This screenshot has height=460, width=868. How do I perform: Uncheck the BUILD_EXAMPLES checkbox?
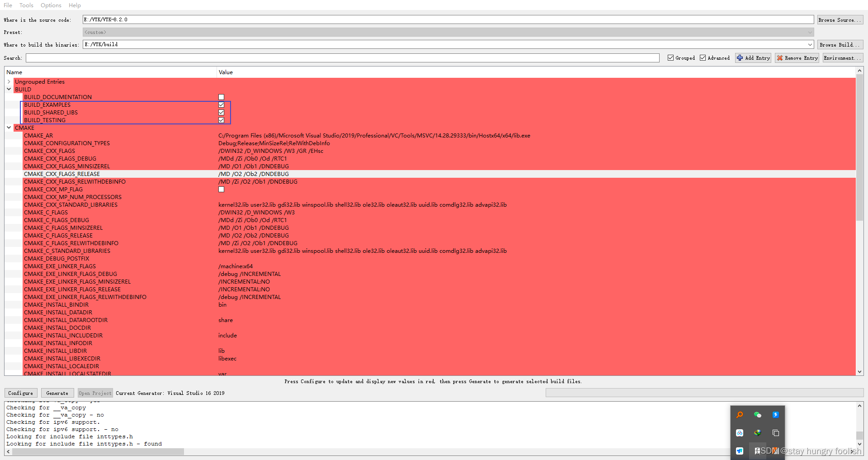[x=222, y=105]
